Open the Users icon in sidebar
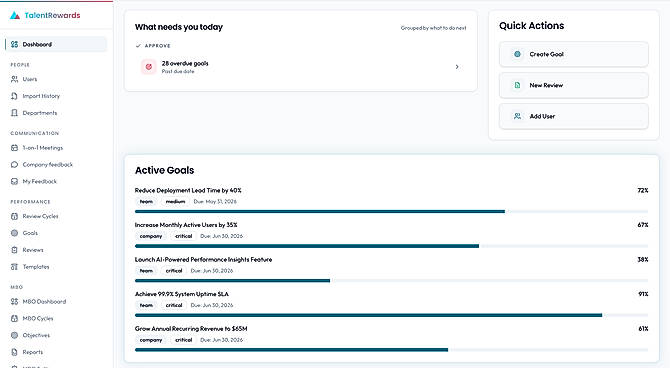The image size is (670, 368). point(15,79)
